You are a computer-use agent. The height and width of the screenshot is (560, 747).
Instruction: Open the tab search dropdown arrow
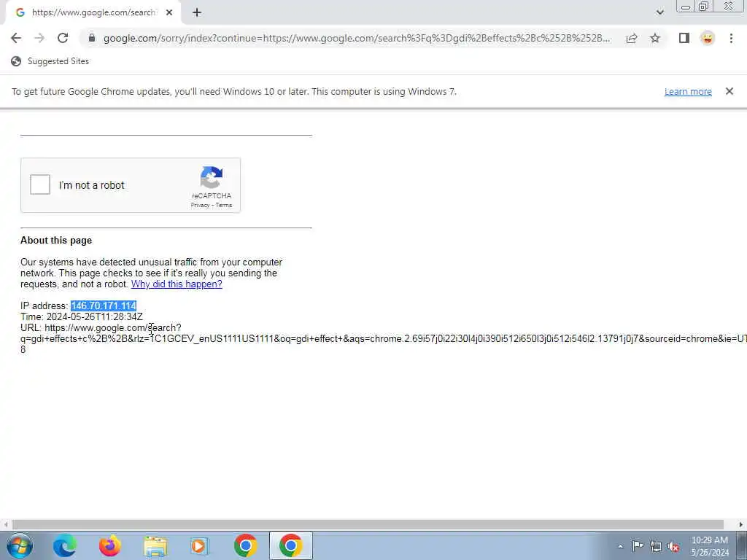659,12
